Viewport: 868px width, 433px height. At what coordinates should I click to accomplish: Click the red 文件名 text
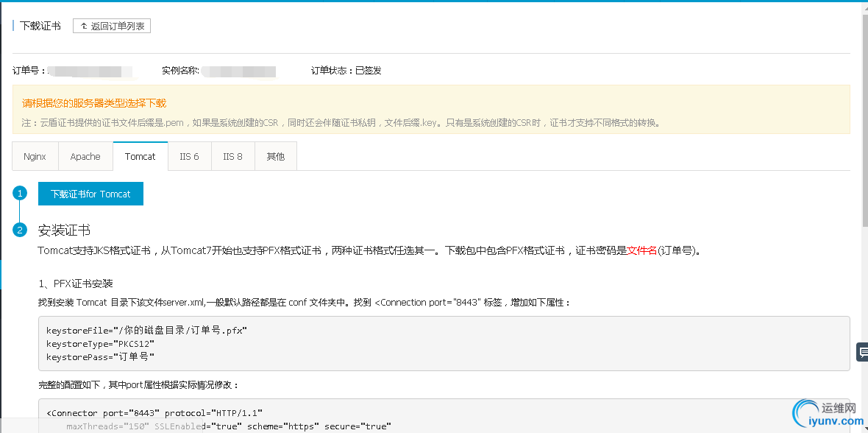point(641,250)
